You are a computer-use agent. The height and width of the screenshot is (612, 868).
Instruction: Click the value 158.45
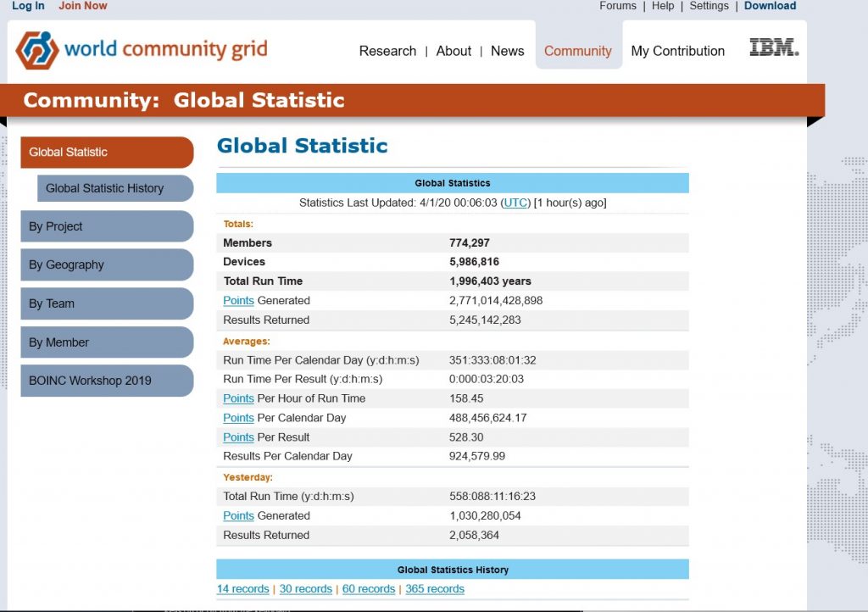(x=466, y=398)
